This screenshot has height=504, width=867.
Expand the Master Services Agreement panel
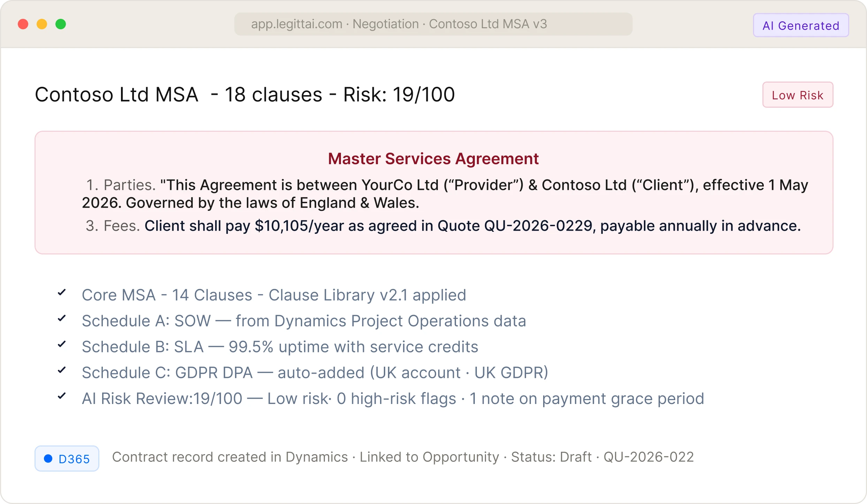(433, 159)
